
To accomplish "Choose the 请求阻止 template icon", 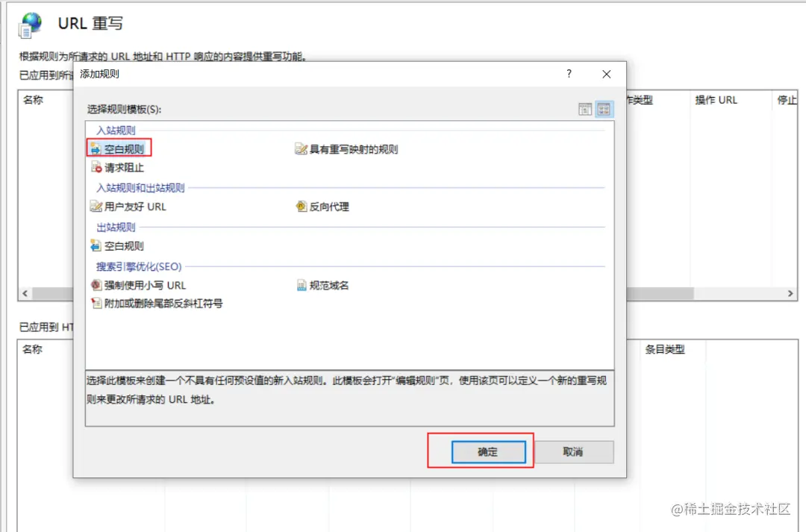I will click(x=96, y=167).
